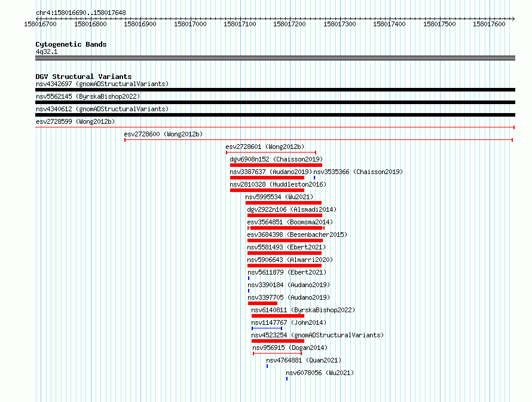The image size is (532, 402).
Task: Open nsv4523254 (gnomADStructuralVariants) label
Action: (x=317, y=335)
